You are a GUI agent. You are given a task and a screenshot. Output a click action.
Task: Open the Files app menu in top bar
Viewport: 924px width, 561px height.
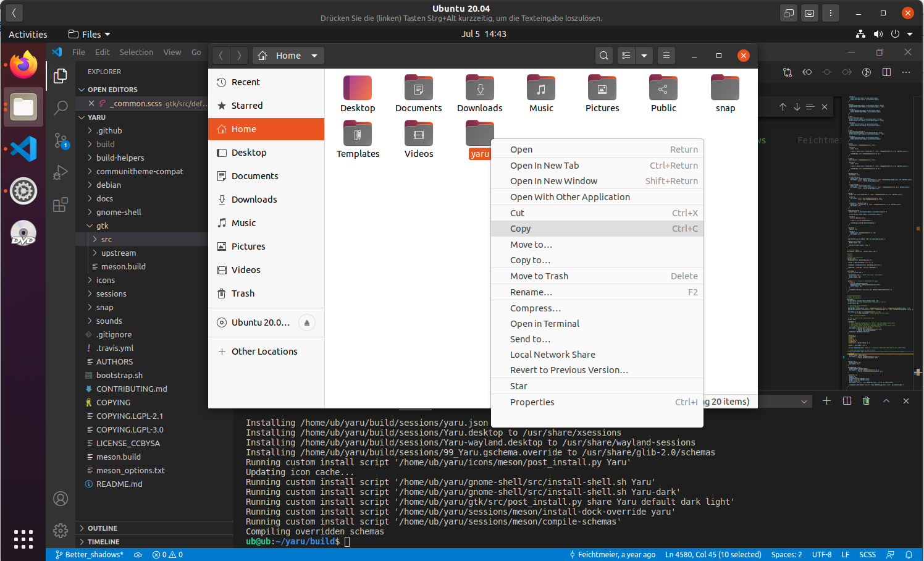[x=90, y=34]
